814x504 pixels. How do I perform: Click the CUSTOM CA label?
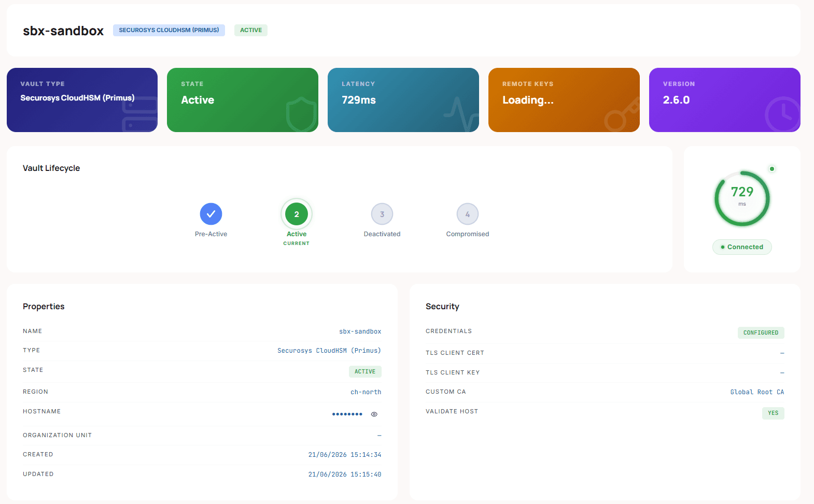coord(446,392)
